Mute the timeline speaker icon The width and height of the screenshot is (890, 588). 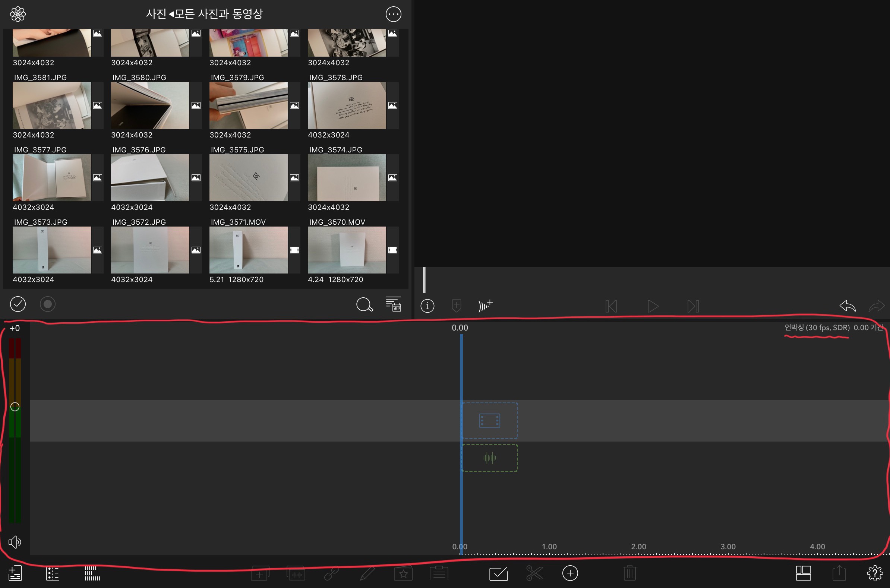[15, 542]
